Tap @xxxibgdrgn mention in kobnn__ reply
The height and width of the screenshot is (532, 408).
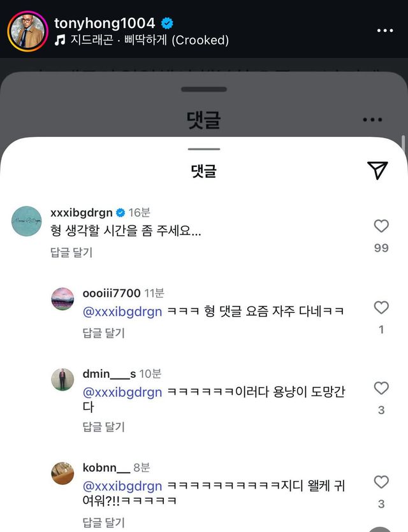[122, 486]
